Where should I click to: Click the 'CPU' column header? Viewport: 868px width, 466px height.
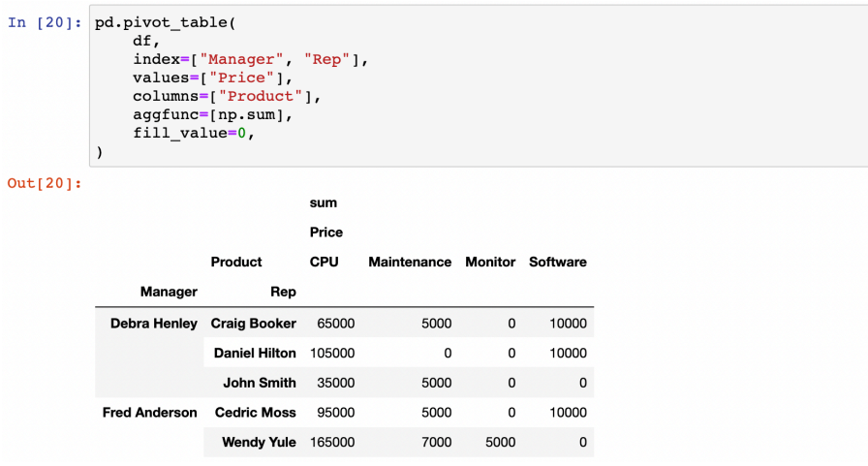point(324,263)
